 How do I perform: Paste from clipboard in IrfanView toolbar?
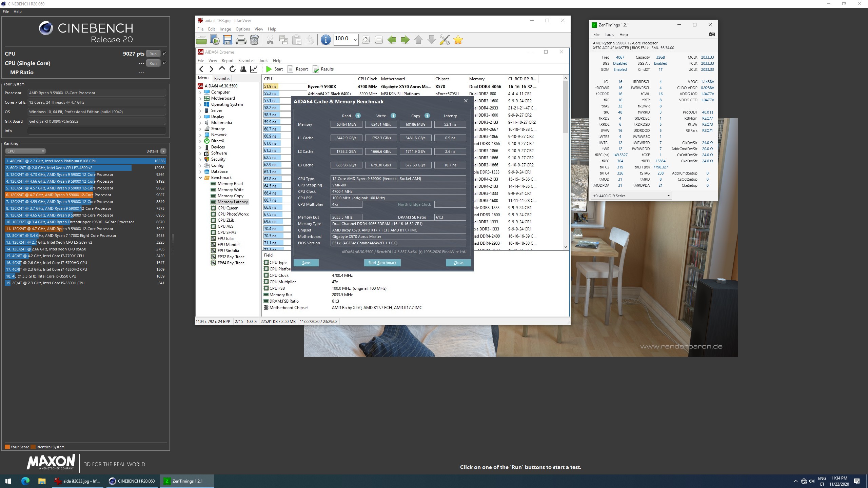point(297,40)
